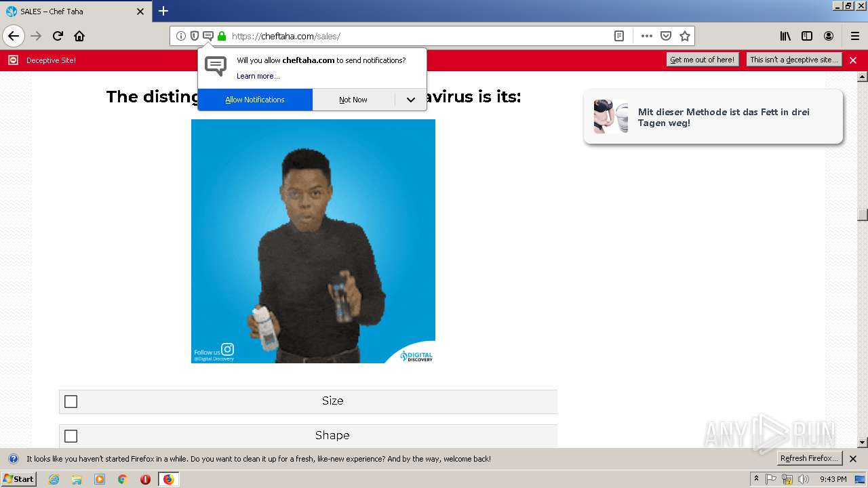Open a new tab with plus button
This screenshot has width=868, height=488.
click(x=163, y=11)
